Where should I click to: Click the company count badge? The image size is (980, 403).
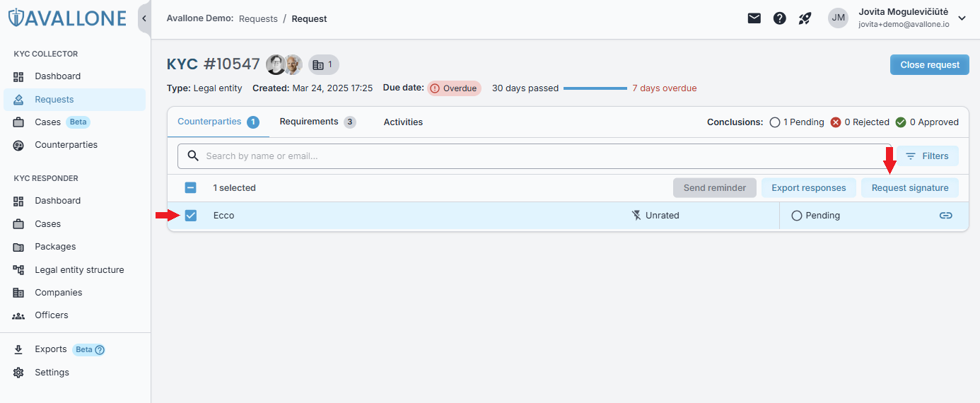point(324,64)
